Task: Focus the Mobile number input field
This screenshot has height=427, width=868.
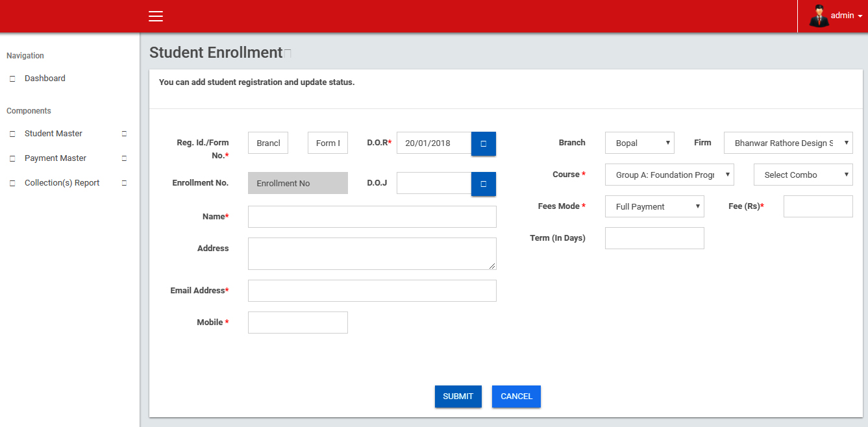Action: pos(298,323)
